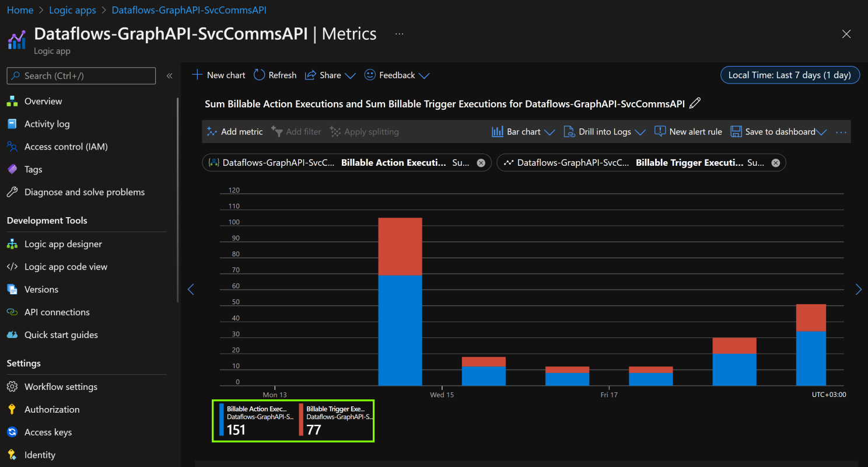The image size is (868, 467).
Task: Select Activity log in the sidebar
Action: (x=47, y=124)
